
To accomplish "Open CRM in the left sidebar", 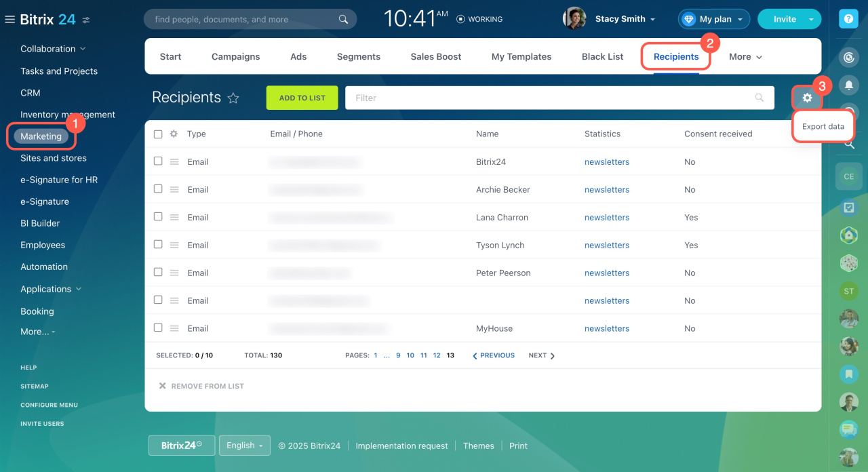I will (x=31, y=93).
